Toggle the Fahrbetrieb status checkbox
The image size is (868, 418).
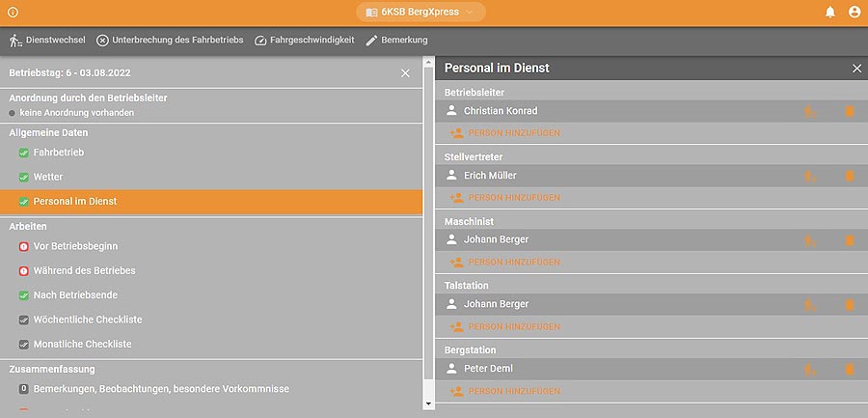pyautogui.click(x=24, y=153)
